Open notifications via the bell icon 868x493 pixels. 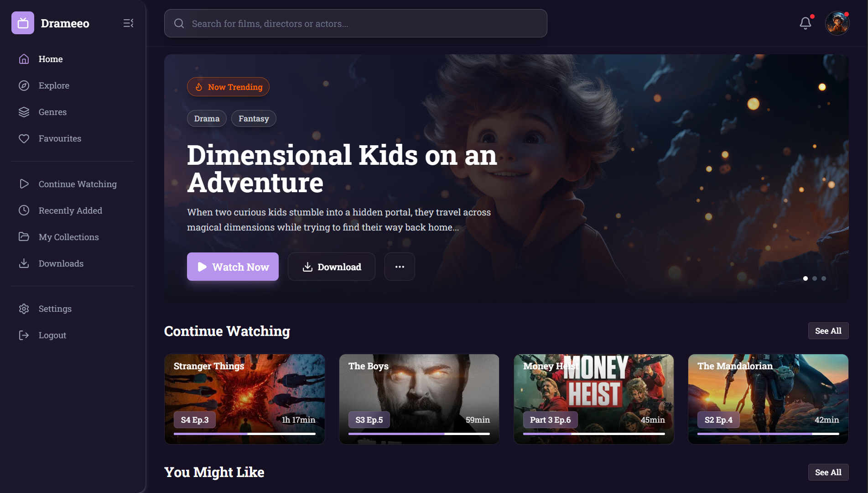(x=805, y=23)
